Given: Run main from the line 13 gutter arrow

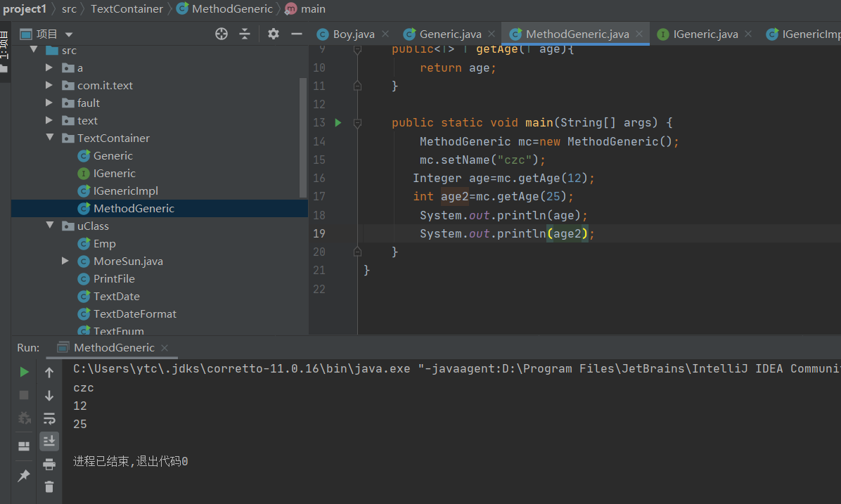Looking at the screenshot, I should pyautogui.click(x=338, y=123).
